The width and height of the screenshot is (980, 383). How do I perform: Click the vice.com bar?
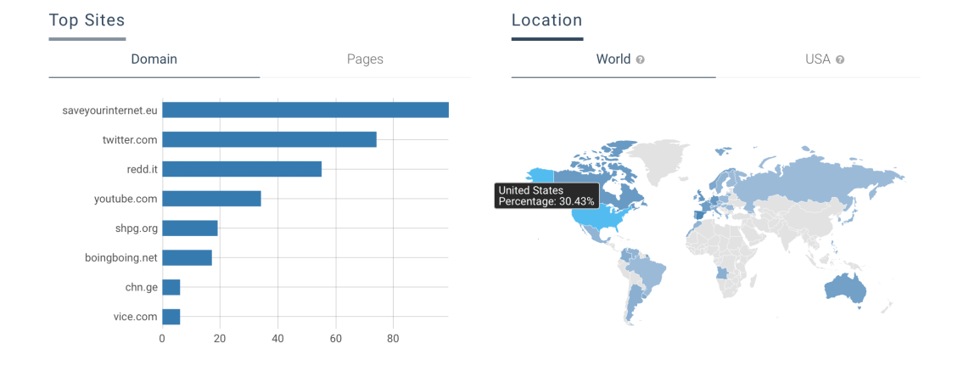(x=171, y=317)
